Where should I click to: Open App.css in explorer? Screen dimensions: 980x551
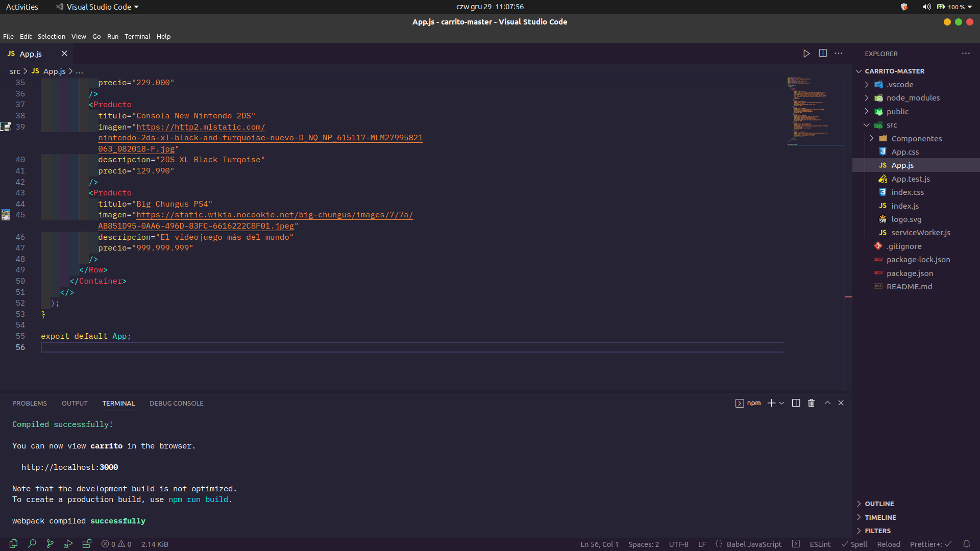pyautogui.click(x=905, y=152)
